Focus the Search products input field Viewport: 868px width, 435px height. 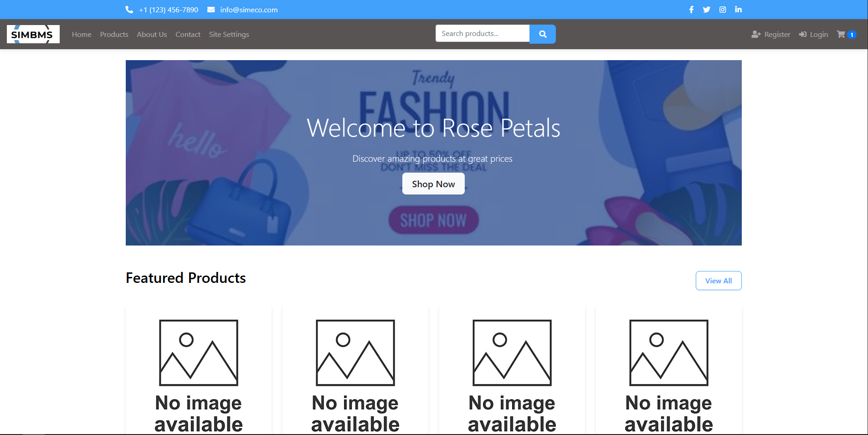[x=482, y=34]
